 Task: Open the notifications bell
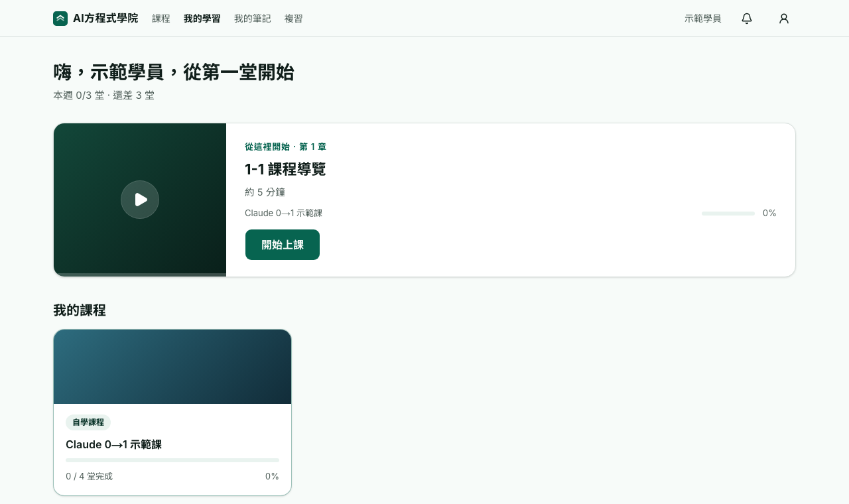[x=747, y=19]
